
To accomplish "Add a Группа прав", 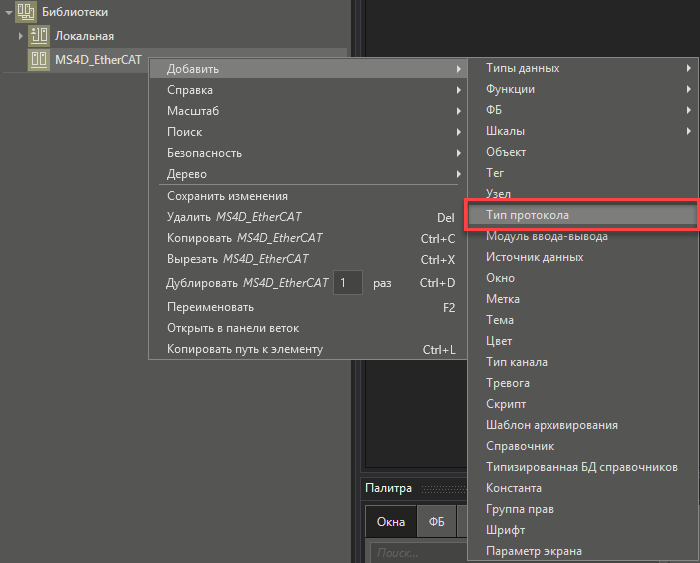I will [x=583, y=509].
